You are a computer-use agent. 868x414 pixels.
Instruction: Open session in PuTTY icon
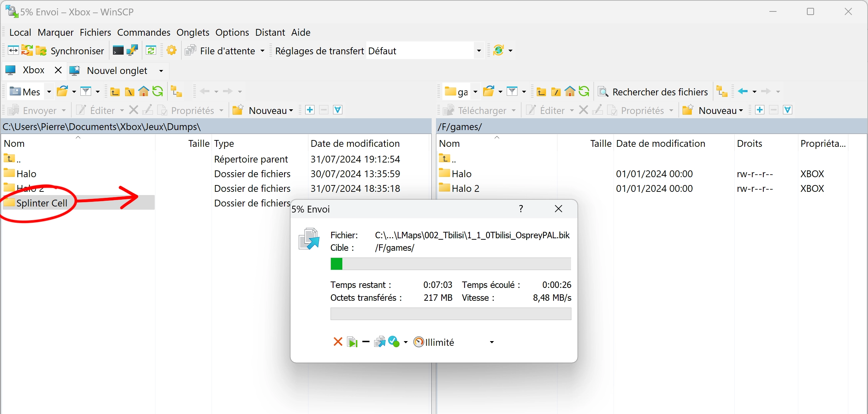[x=132, y=50]
